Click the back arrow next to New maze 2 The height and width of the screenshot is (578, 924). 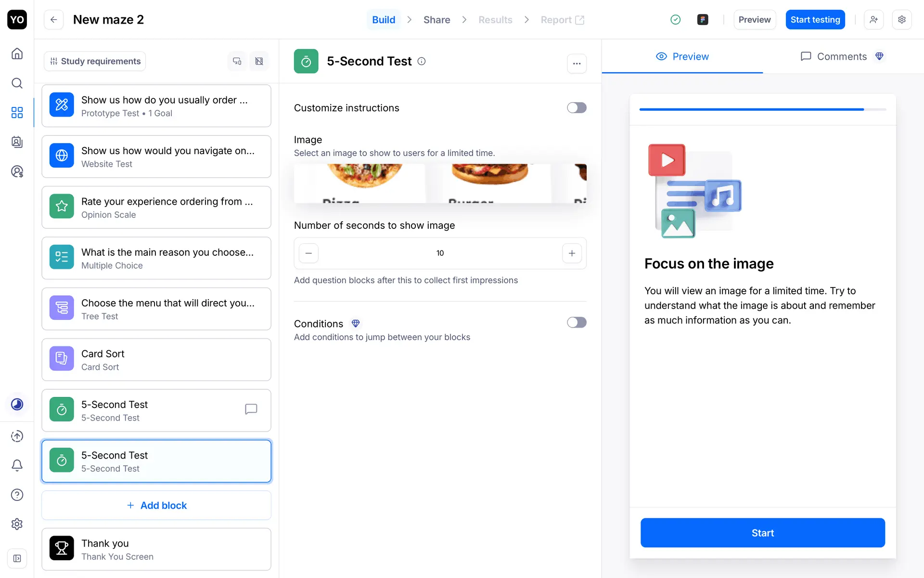53,20
